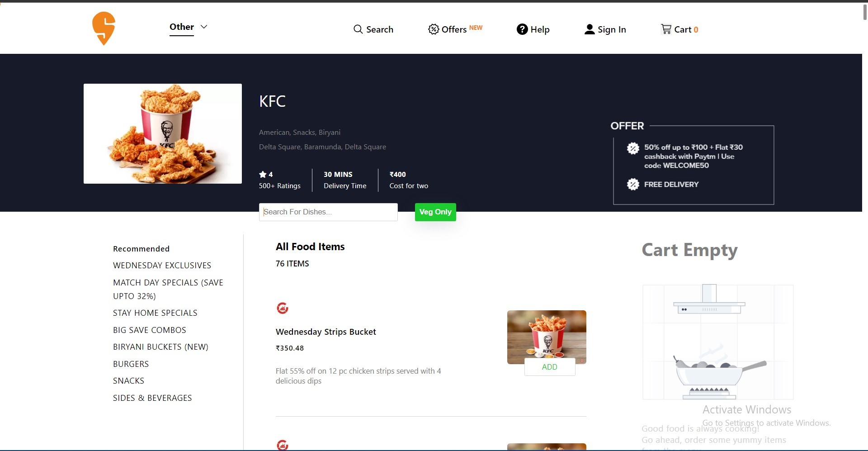
Task: Click the chevron next to Other
Action: [204, 27]
